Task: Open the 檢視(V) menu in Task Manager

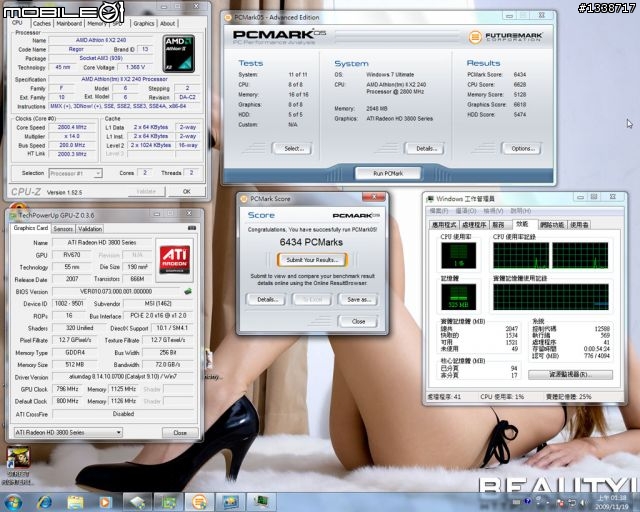Action: point(493,211)
